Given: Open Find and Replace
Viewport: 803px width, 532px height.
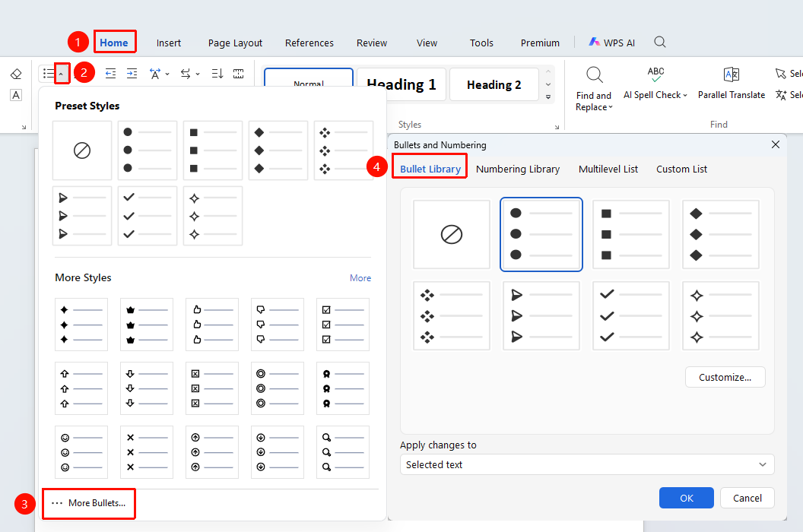Looking at the screenshot, I should [x=594, y=89].
